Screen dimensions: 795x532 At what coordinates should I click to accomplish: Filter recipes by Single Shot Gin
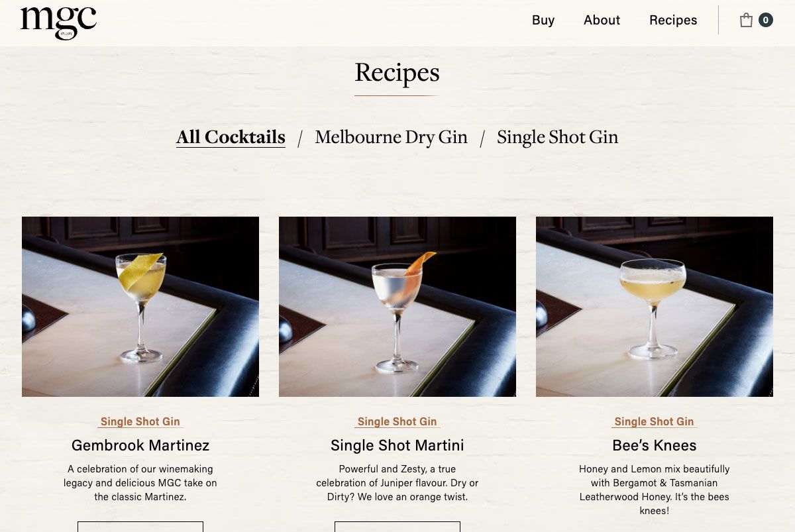click(x=557, y=137)
